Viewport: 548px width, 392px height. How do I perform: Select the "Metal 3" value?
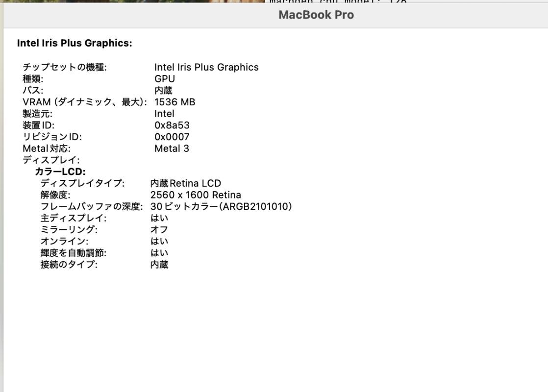[x=172, y=148]
